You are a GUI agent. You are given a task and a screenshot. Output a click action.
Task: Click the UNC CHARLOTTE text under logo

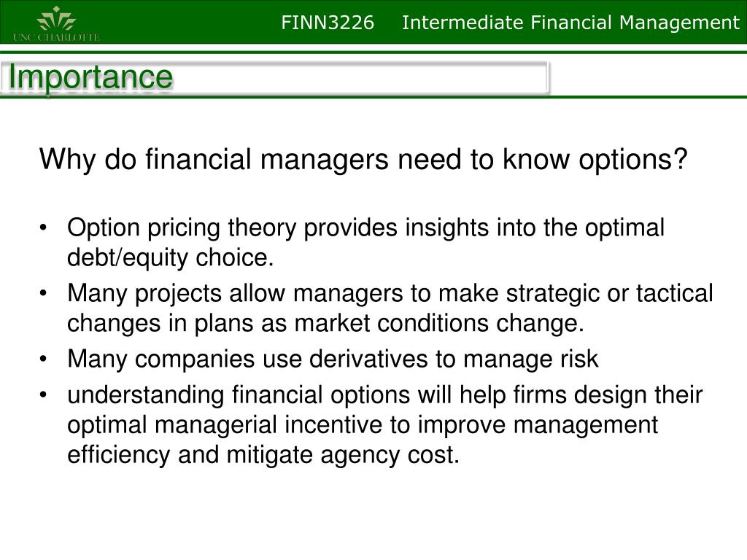point(56,37)
